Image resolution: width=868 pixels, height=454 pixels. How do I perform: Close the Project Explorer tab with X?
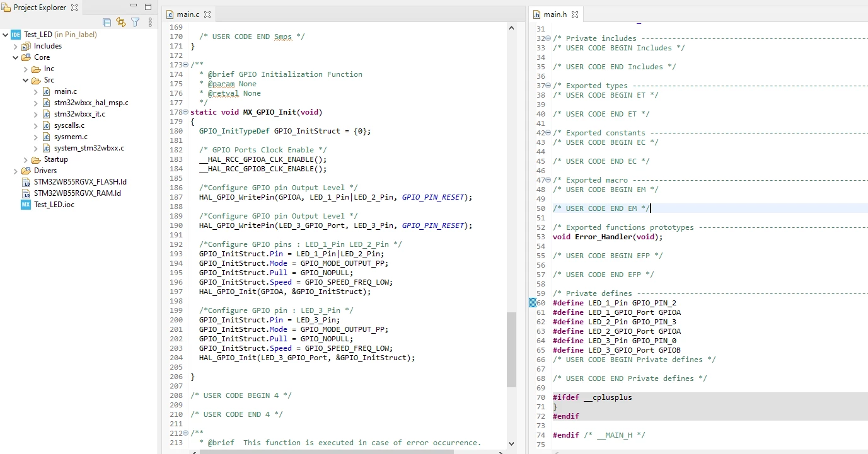(74, 8)
